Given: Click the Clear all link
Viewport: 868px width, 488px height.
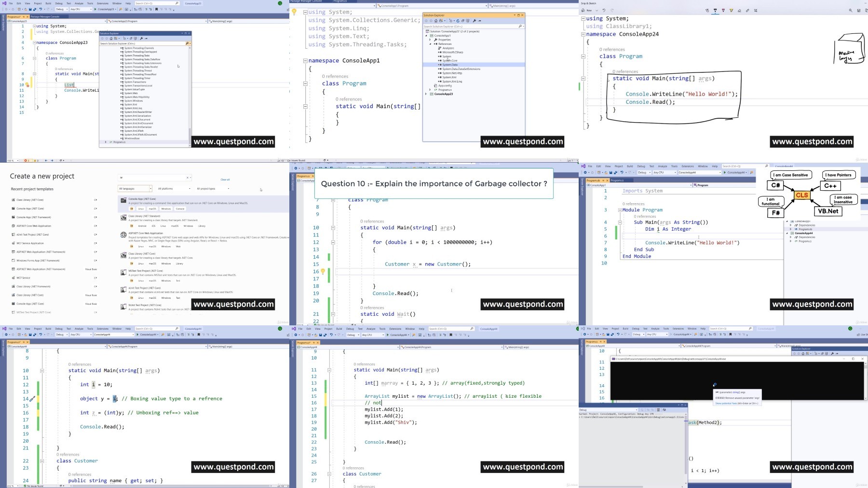Looking at the screenshot, I should pos(225,180).
